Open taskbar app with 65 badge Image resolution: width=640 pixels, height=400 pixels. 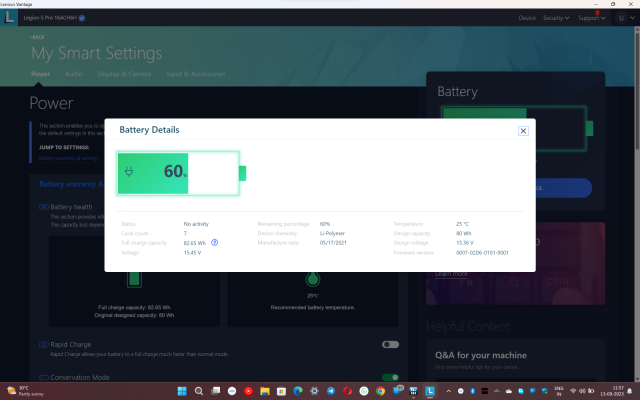tap(397, 390)
